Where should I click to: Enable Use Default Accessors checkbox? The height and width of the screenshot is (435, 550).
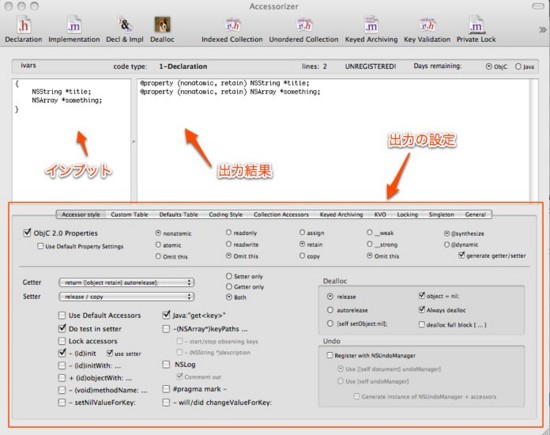(x=62, y=315)
